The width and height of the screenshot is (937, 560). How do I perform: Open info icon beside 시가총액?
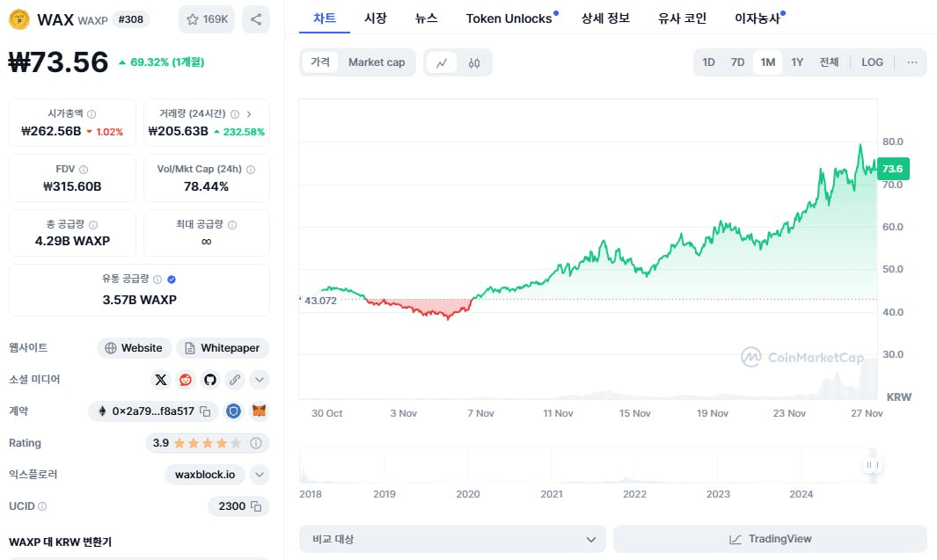(92, 114)
